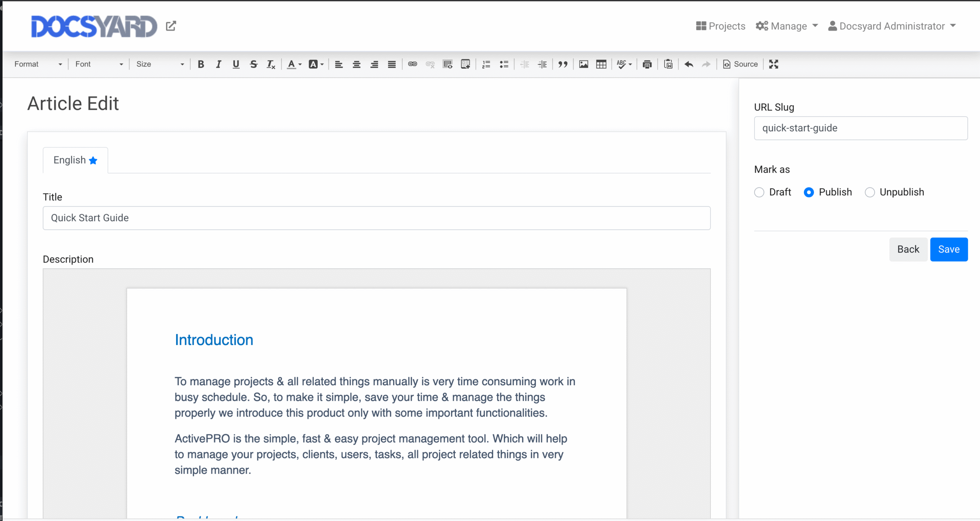Insert a table into the article
The width and height of the screenshot is (980, 521).
(x=601, y=64)
